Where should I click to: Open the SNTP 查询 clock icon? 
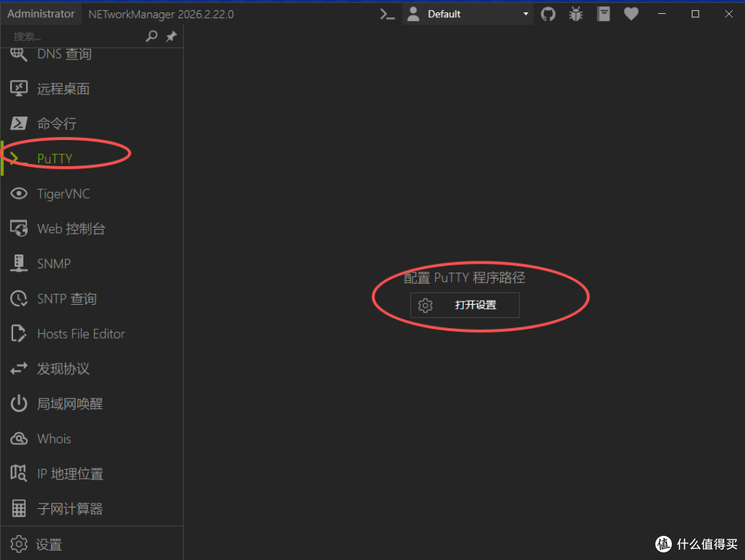(x=19, y=299)
